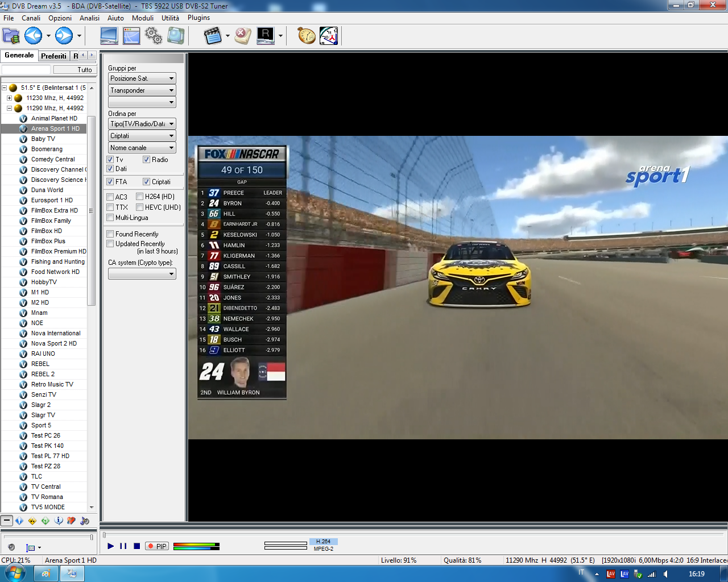This screenshot has height=582, width=728.
Task: Click the blue info icon below channel list
Action: (x=59, y=520)
